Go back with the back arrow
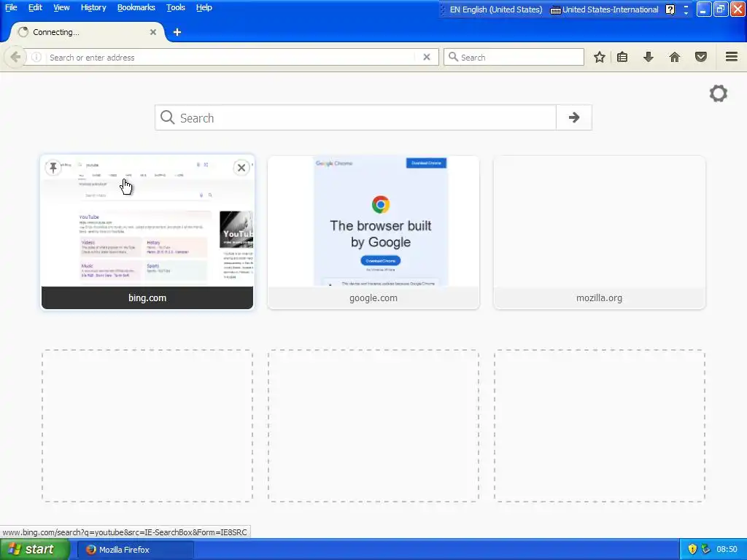This screenshot has width=747, height=560. 15,57
